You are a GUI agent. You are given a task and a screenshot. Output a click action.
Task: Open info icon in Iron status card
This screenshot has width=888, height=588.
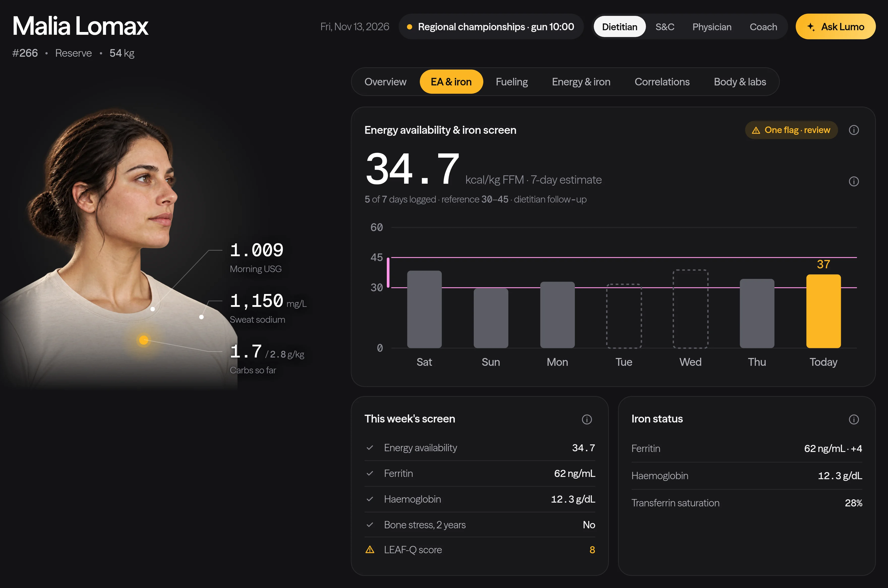854,419
